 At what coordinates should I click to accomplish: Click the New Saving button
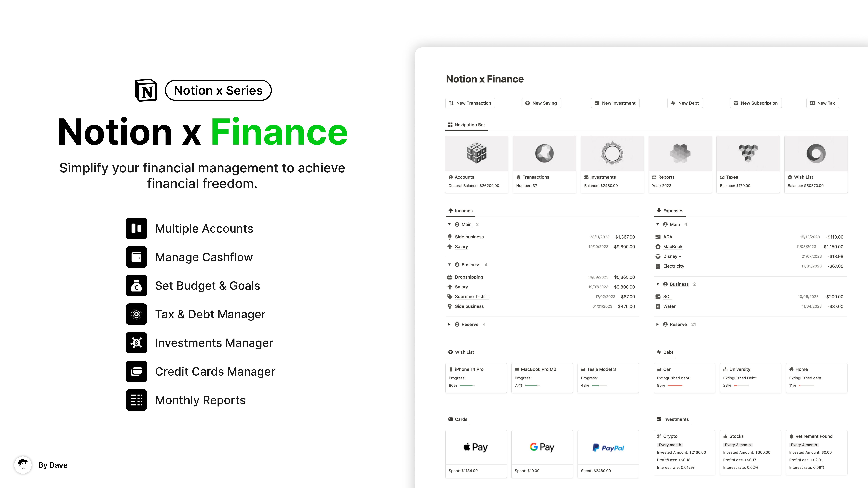point(541,103)
